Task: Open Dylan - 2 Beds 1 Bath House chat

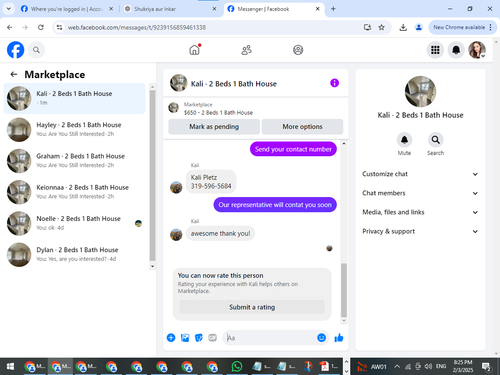Action: pyautogui.click(x=75, y=254)
